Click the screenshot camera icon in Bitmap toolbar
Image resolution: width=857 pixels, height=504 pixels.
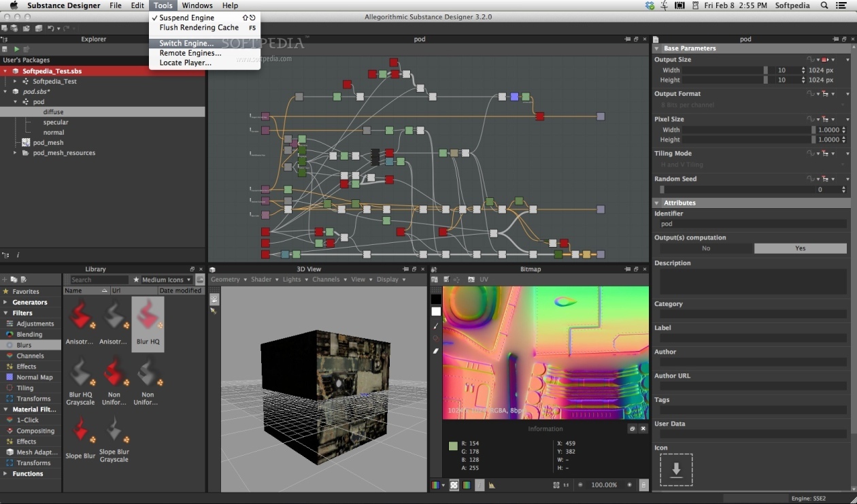[471, 280]
